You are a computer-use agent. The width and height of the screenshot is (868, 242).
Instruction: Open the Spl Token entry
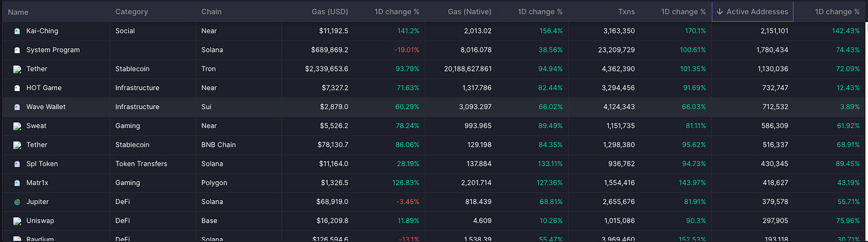[42, 164]
